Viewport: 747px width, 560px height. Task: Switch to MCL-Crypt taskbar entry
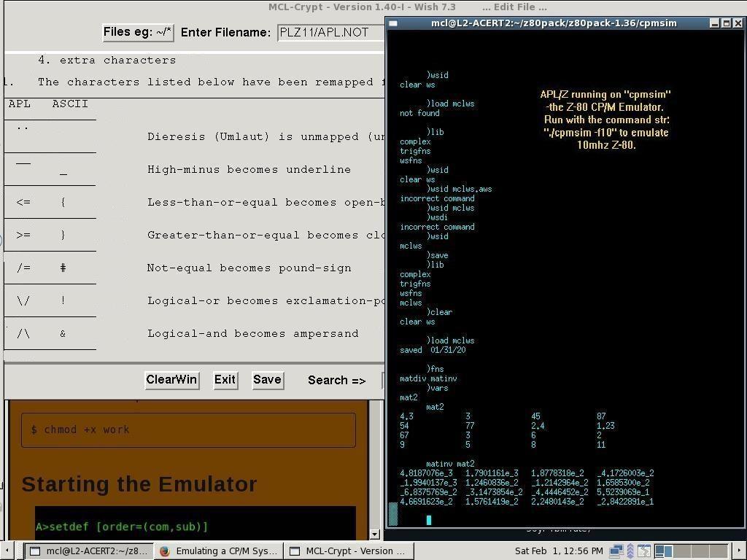(349, 551)
